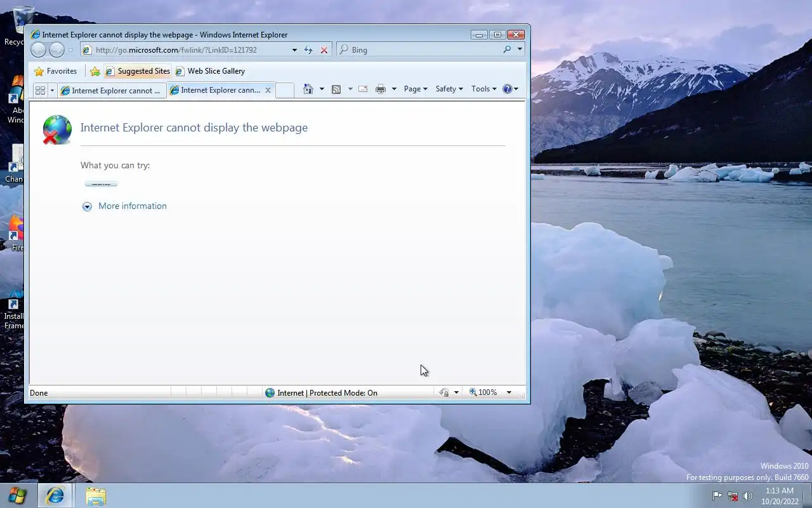Click the red Stop loading icon
Viewport: 812px width, 508px height.
324,50
